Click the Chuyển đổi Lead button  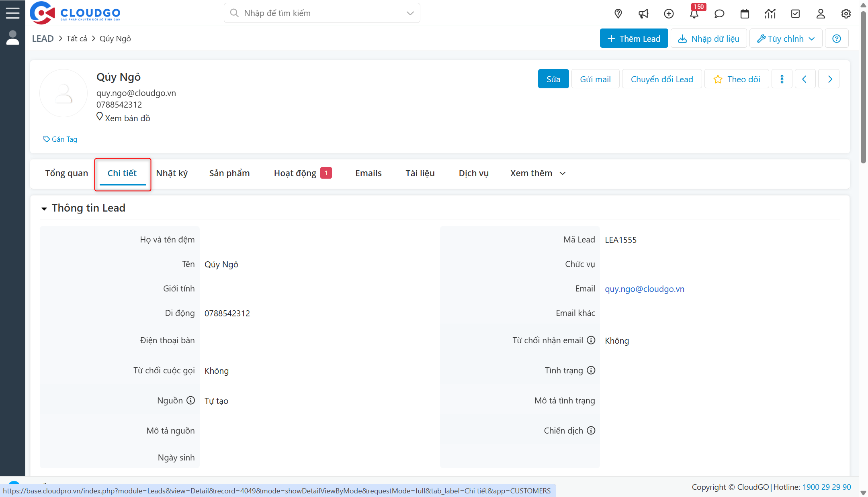tap(661, 79)
